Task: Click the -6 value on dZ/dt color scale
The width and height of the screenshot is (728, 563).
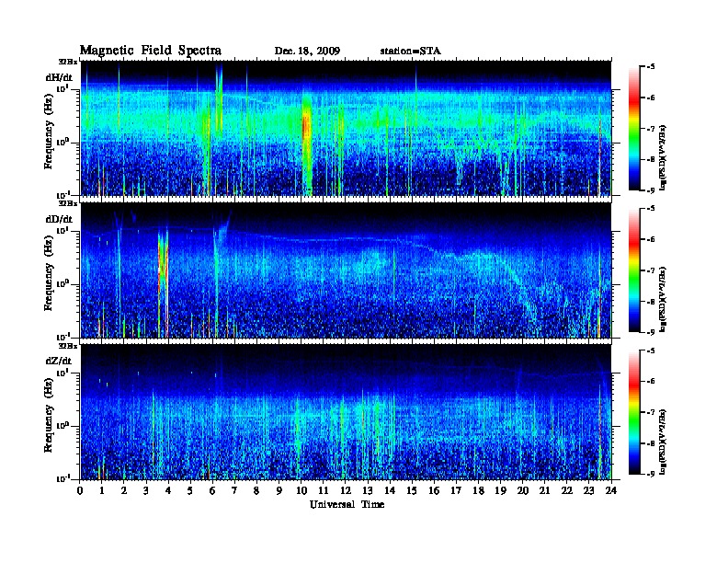Action: (651, 382)
